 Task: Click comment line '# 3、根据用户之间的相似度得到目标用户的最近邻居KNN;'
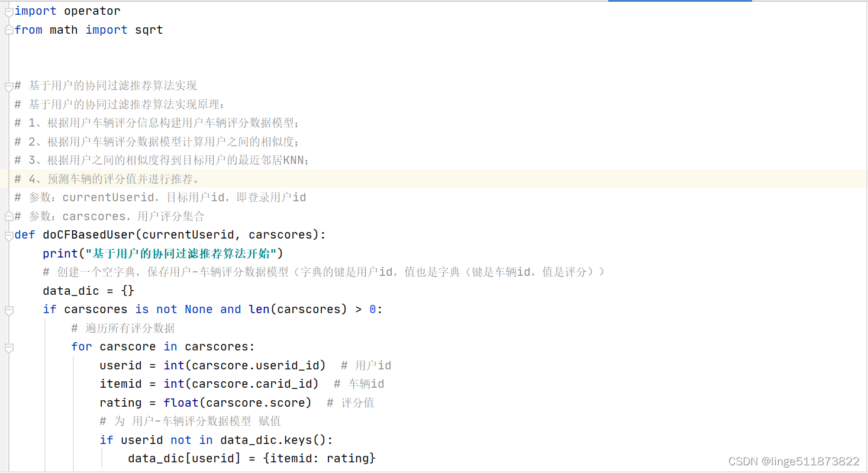pyautogui.click(x=162, y=160)
